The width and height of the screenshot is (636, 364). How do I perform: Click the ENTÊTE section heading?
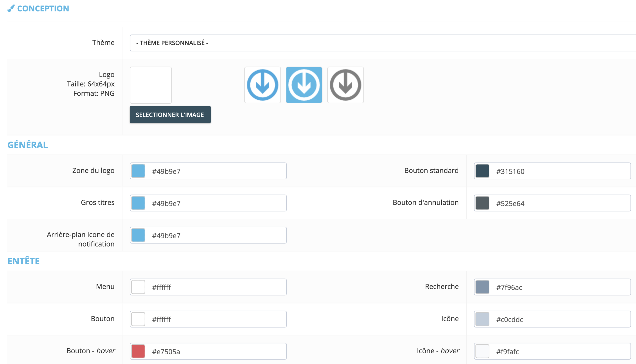24,261
